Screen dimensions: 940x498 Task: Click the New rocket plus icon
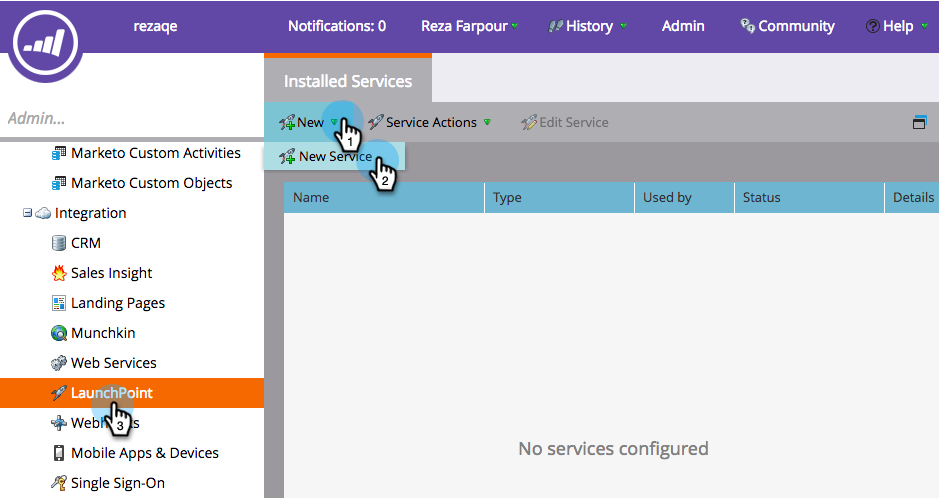pyautogui.click(x=287, y=122)
